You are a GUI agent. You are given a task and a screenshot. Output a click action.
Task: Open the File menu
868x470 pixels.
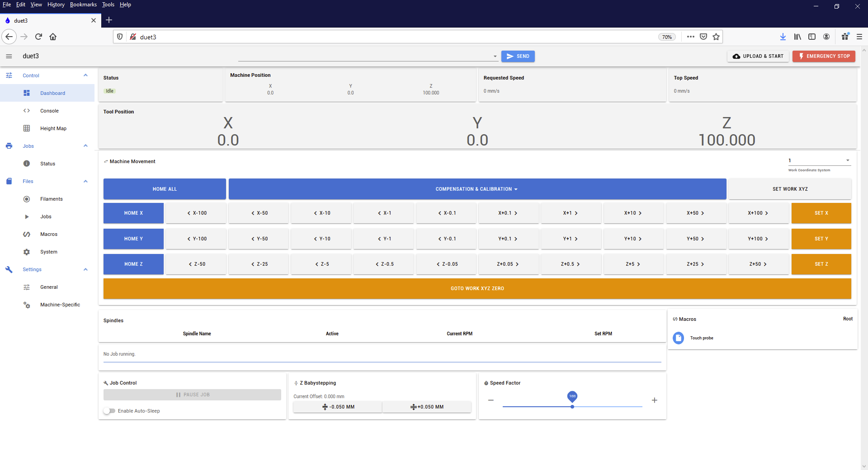[x=7, y=5]
